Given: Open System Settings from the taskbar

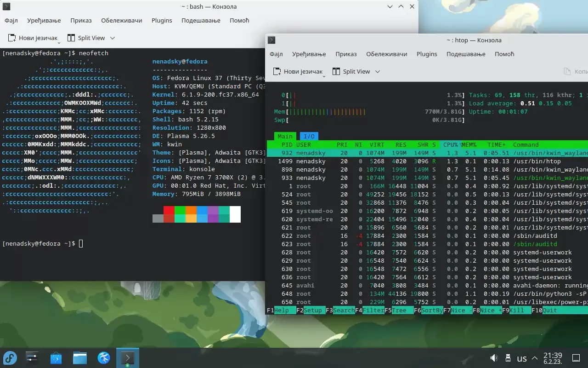Looking at the screenshot, I should (32, 358).
